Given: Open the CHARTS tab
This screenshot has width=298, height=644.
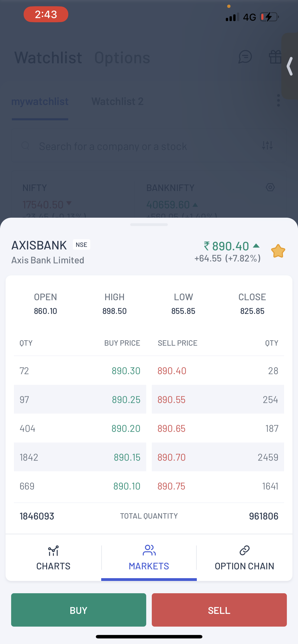Looking at the screenshot, I should (x=53, y=558).
